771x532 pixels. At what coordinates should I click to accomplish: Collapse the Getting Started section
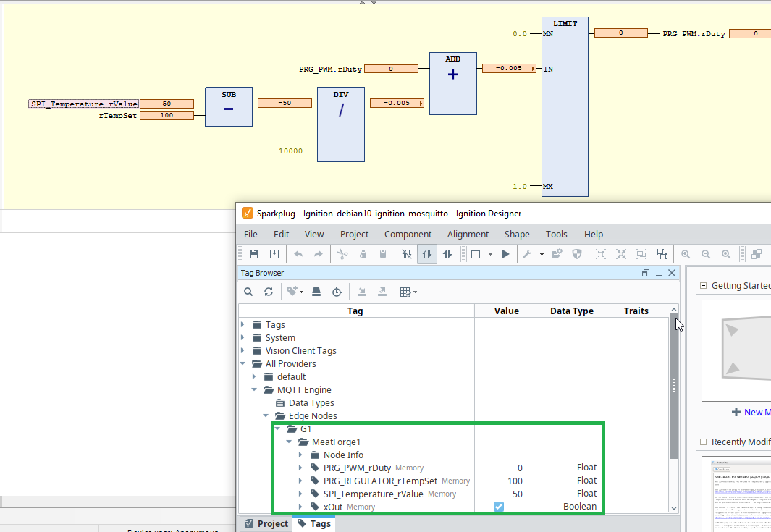click(702, 286)
